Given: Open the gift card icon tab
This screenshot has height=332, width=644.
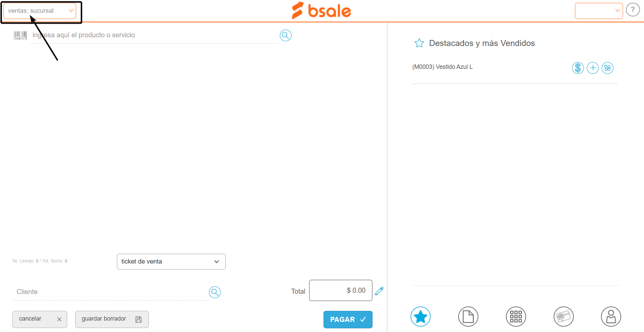Looking at the screenshot, I should 563,317.
